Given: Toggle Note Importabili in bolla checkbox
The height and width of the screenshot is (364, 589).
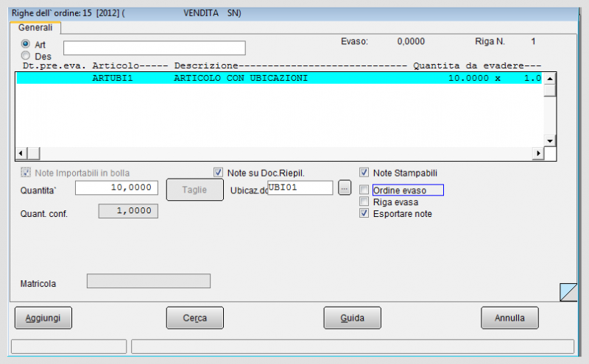Looking at the screenshot, I should (x=26, y=172).
